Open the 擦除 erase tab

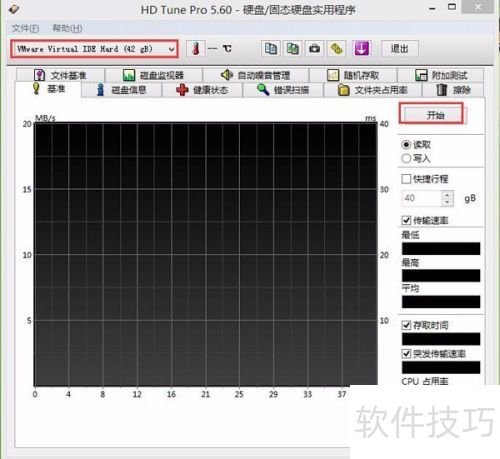tap(453, 90)
